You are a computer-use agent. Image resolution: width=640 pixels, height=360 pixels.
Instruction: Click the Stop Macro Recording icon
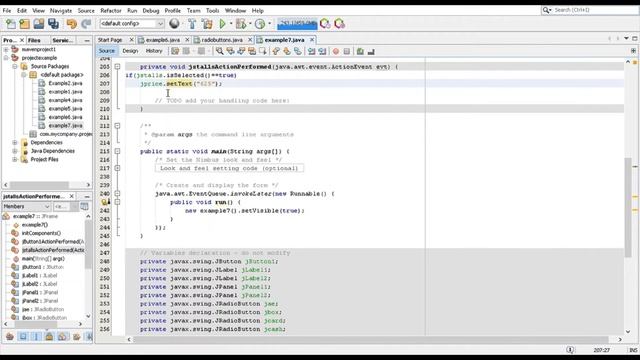click(x=347, y=51)
